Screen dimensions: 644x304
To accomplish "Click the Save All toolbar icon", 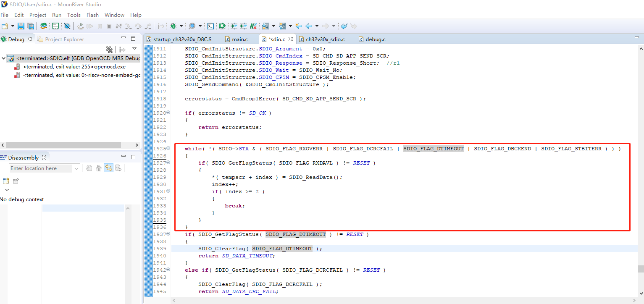I will [31, 26].
